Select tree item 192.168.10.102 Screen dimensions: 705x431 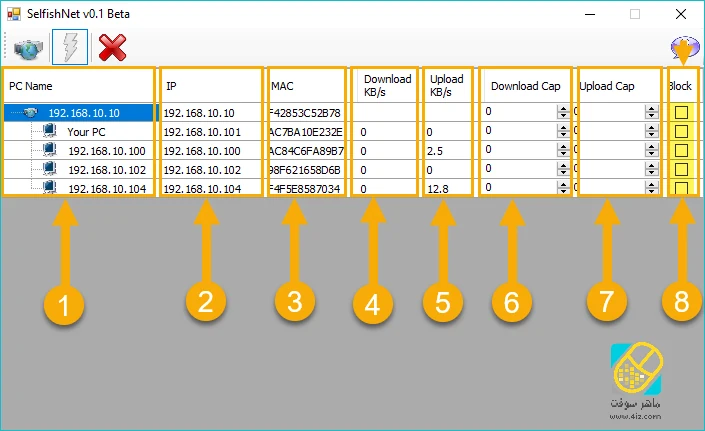pyautogui.click(x=107, y=170)
